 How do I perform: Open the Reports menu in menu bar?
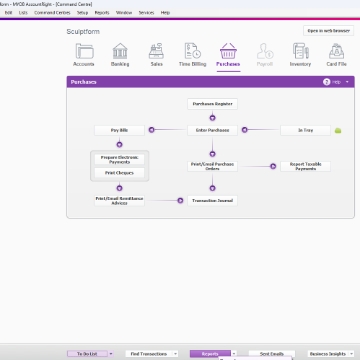point(102,13)
